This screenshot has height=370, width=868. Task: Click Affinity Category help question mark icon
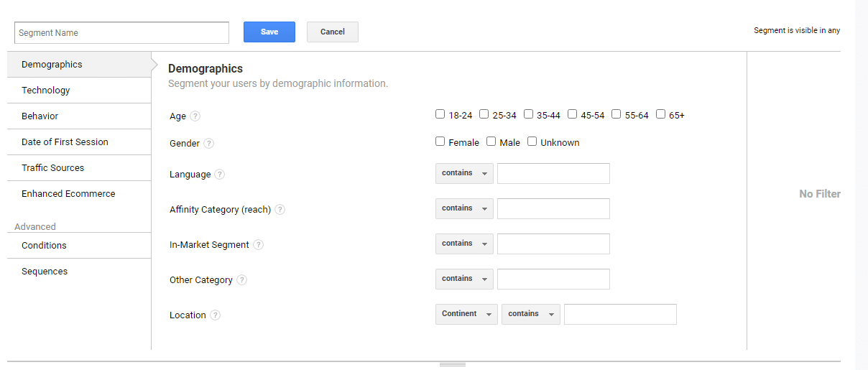[x=280, y=210]
